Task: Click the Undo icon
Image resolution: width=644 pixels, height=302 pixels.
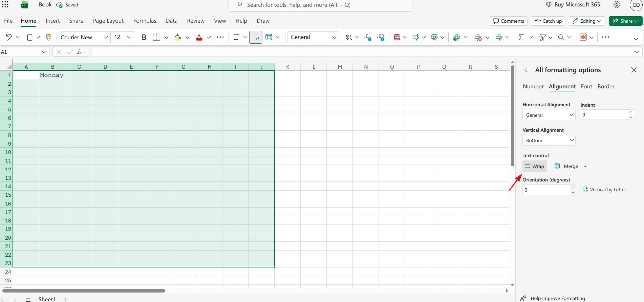Action: coord(9,37)
